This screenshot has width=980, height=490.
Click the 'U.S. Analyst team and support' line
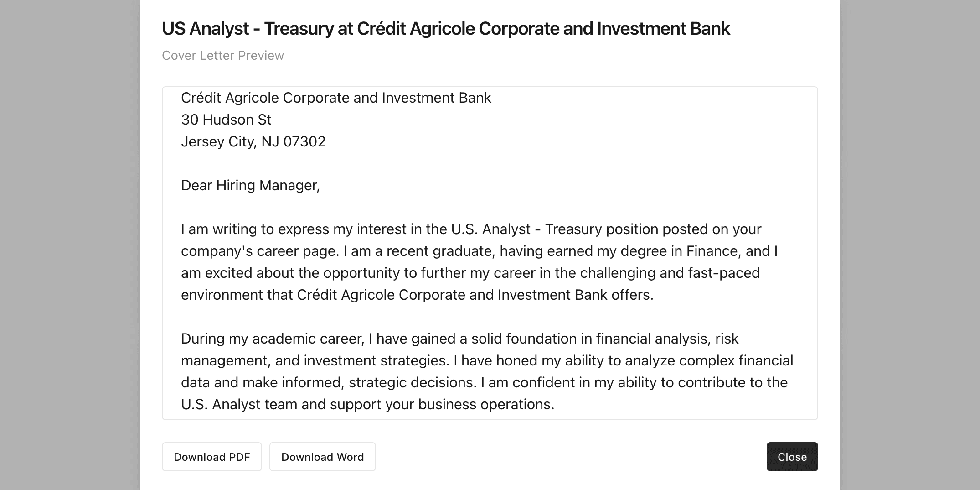368,404
